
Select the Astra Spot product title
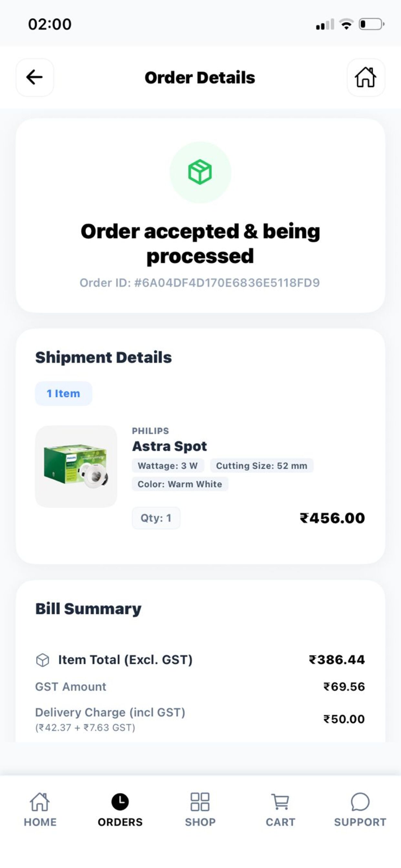point(170,446)
